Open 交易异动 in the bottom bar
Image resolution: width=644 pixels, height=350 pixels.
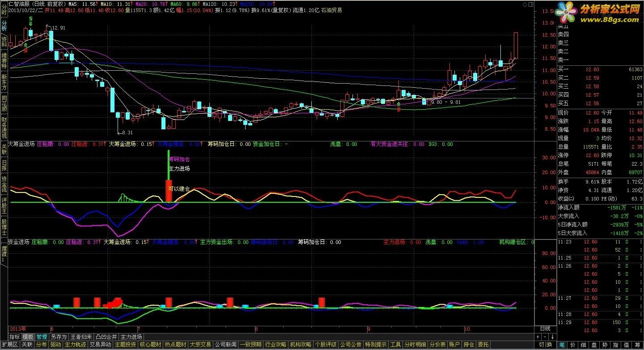coord(100,345)
